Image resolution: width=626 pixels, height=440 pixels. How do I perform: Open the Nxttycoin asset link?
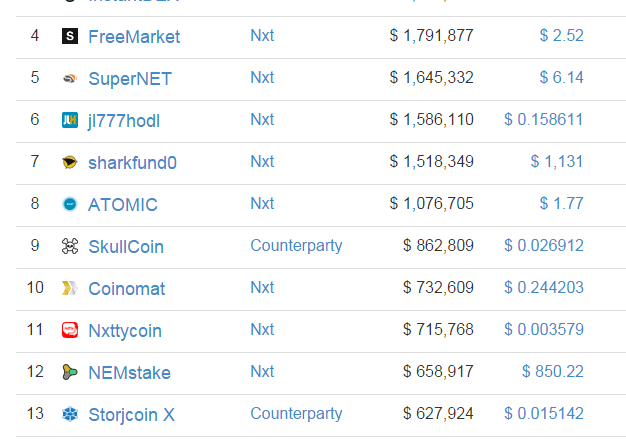(125, 331)
